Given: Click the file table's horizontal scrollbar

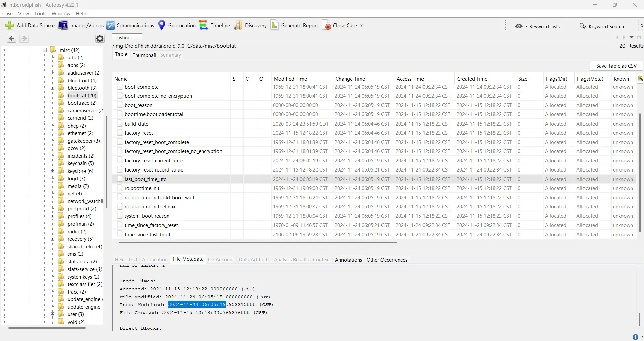Looking at the screenshot, I should pyautogui.click(x=258, y=242).
